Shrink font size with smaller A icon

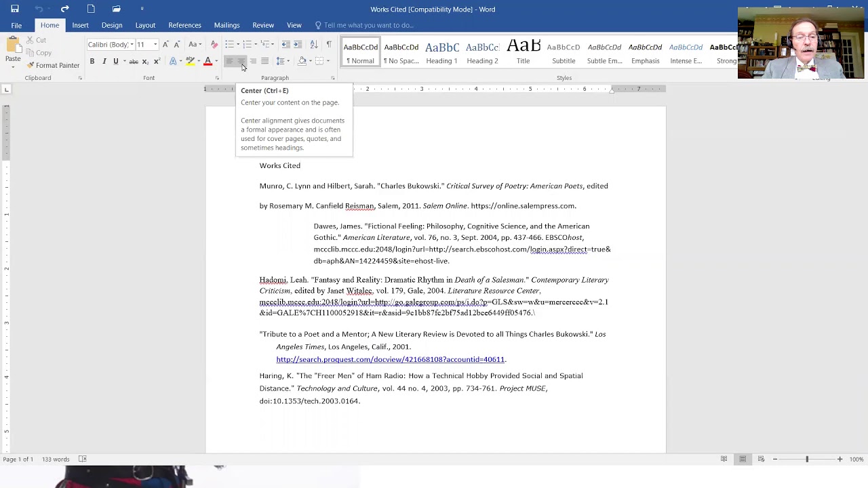pyautogui.click(x=177, y=44)
